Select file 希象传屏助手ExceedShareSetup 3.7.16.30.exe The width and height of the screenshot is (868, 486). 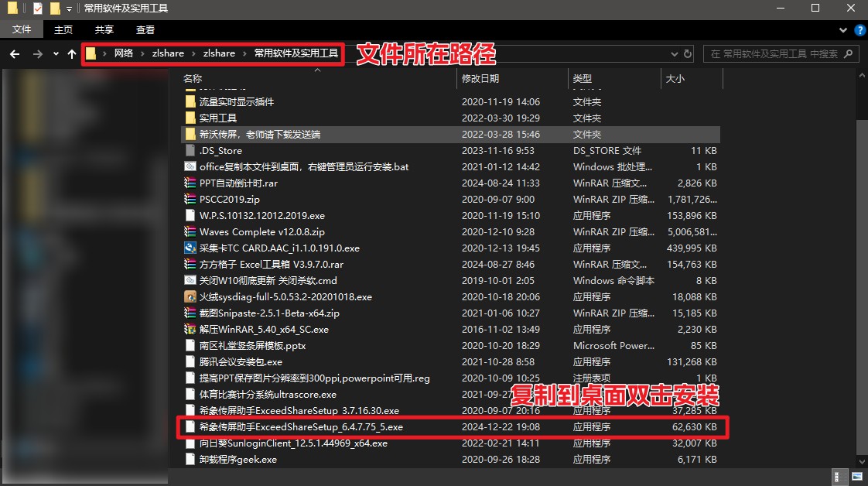tap(299, 411)
